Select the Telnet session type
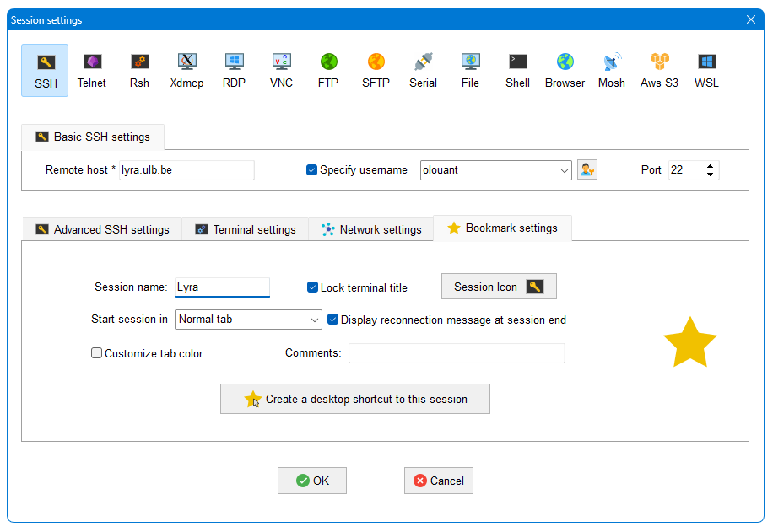 91,70
